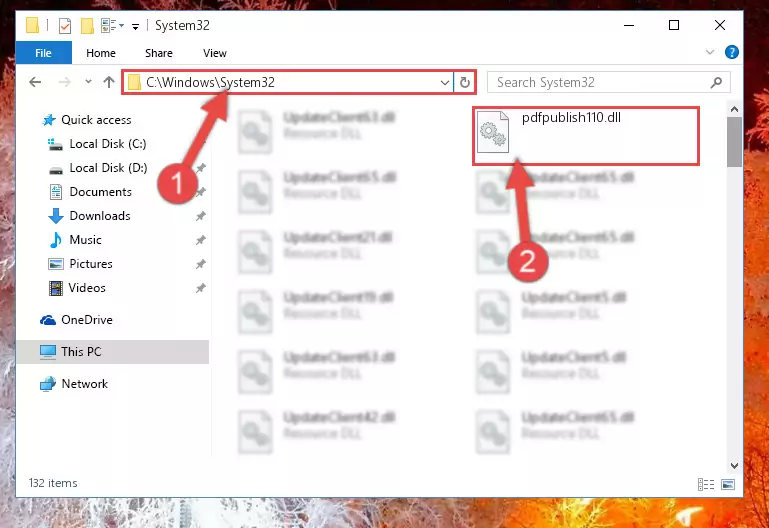
Task: Click the OneDrive cloud icon
Action: pos(48,320)
